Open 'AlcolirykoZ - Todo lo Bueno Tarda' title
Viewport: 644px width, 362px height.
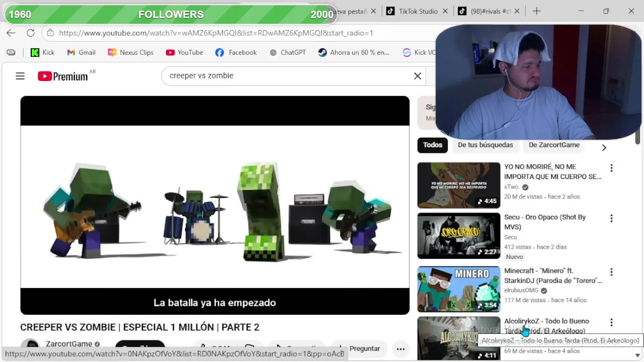point(546,326)
